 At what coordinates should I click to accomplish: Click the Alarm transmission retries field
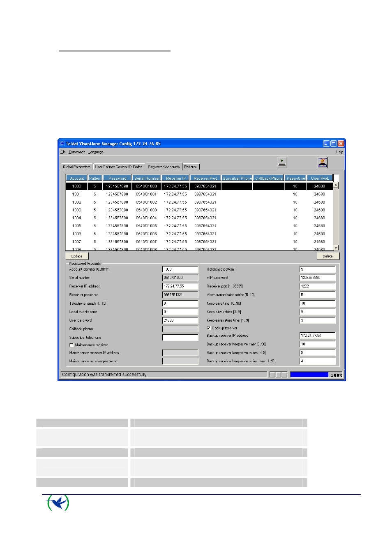(318, 295)
